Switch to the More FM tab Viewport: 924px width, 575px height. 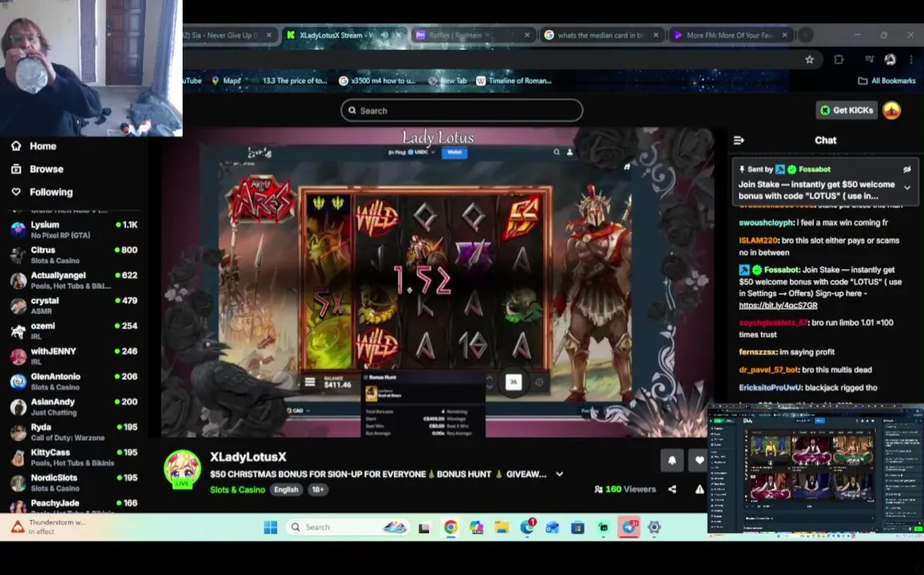(x=730, y=35)
